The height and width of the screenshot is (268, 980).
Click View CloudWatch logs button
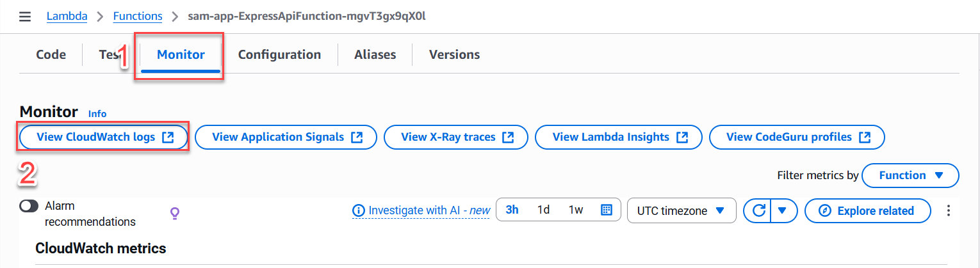click(104, 137)
